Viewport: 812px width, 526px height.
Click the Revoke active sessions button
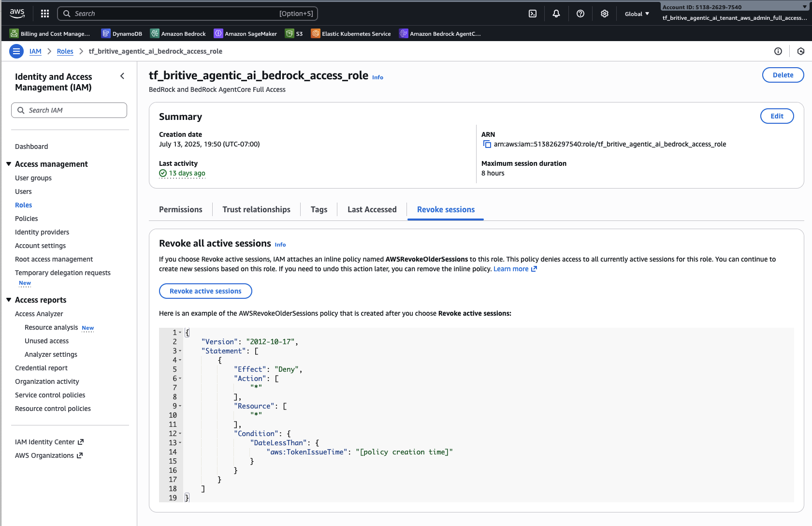click(205, 291)
